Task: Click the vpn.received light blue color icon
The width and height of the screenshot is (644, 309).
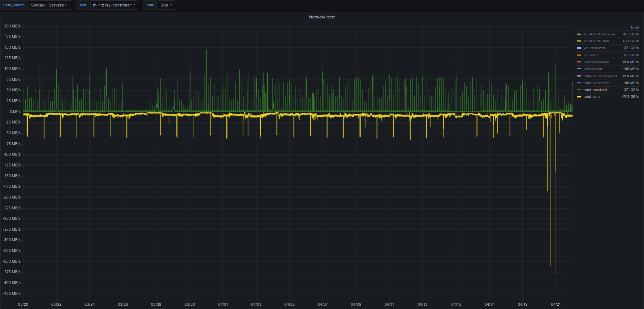Action: [579, 48]
